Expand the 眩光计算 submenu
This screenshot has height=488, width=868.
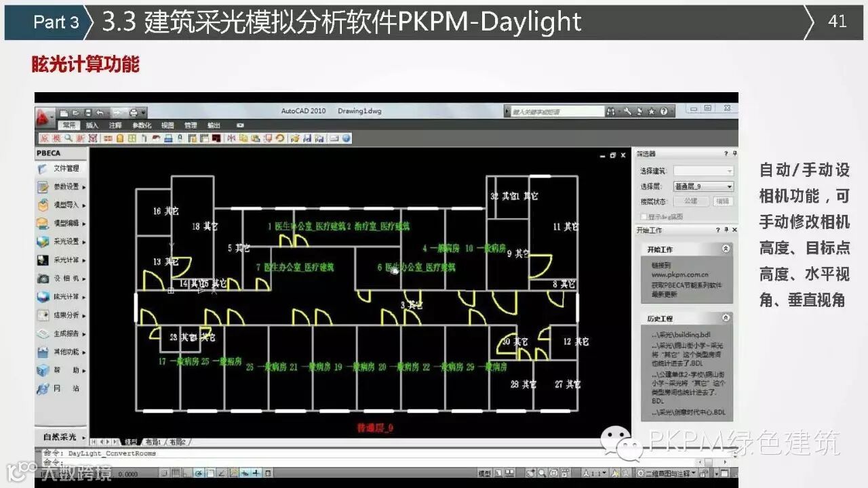84,297
